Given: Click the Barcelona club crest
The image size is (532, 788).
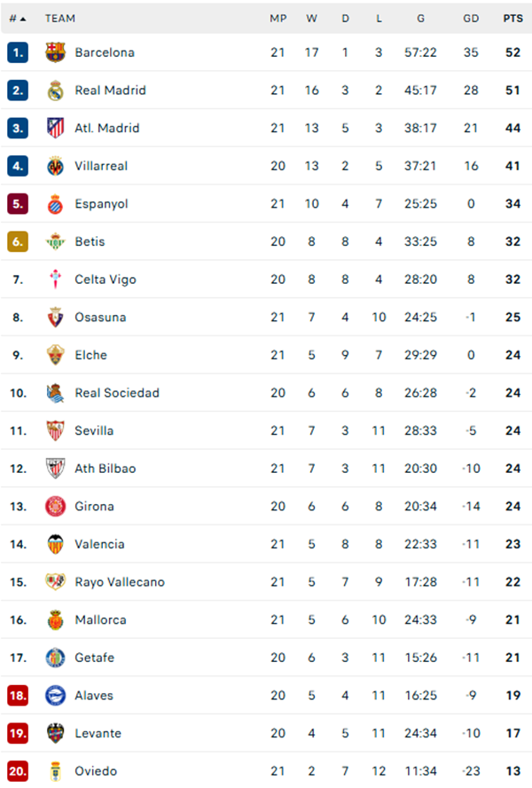Looking at the screenshot, I should click(x=55, y=52).
